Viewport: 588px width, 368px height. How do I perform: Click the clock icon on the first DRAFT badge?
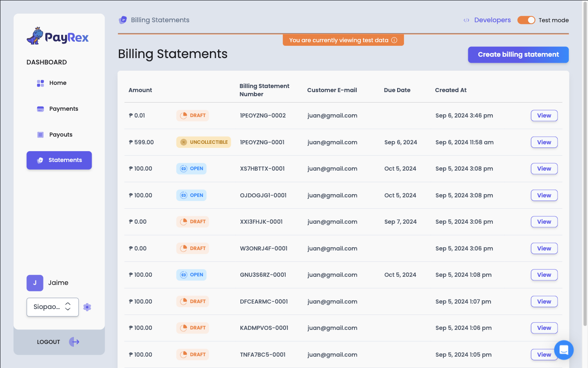184,115
